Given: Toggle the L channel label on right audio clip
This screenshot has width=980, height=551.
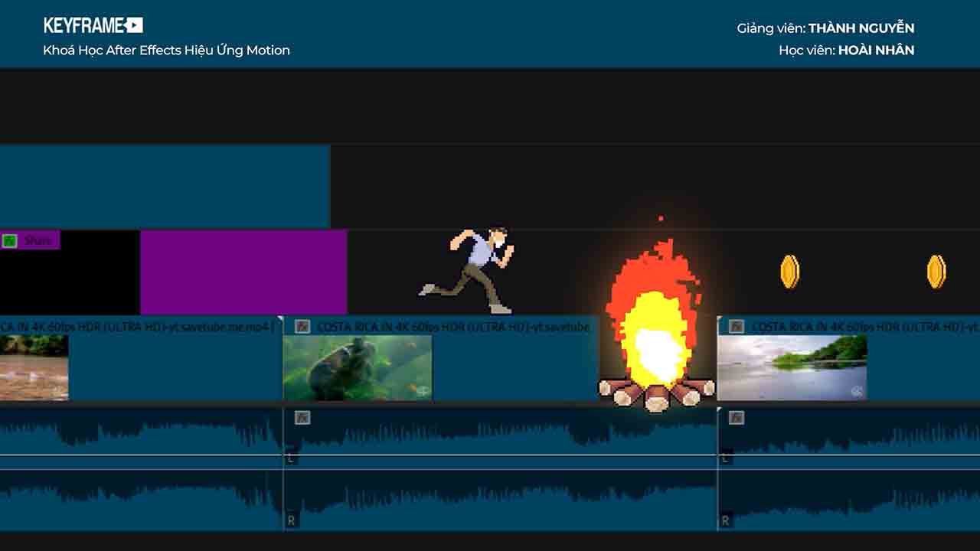Looking at the screenshot, I should (x=725, y=458).
